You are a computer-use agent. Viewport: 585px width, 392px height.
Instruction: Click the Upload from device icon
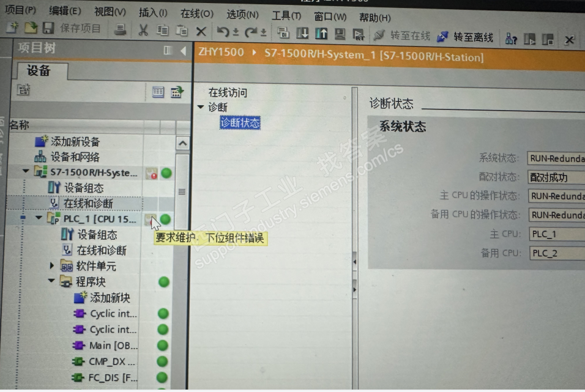321,34
